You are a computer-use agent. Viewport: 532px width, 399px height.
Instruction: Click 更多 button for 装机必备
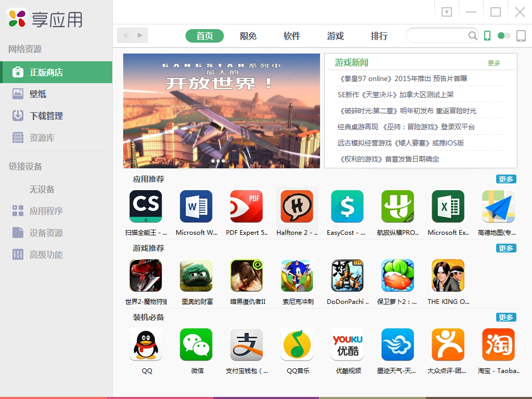click(x=506, y=317)
